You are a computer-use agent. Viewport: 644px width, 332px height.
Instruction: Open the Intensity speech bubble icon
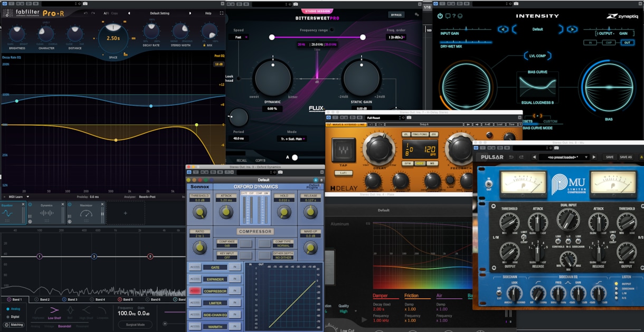448,16
